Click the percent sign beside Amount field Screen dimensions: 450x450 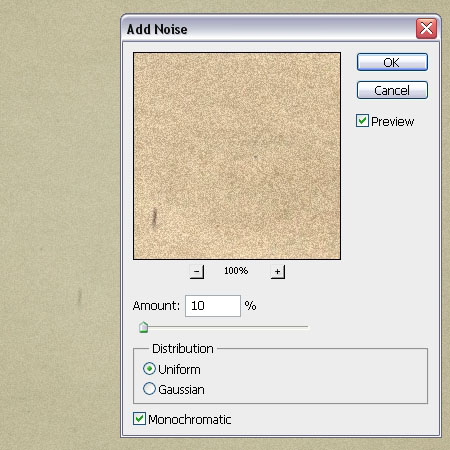click(250, 305)
